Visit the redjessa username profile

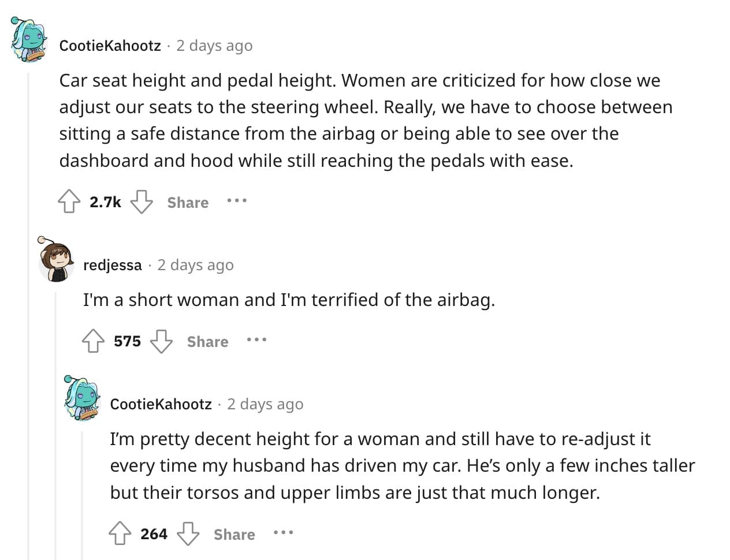click(x=113, y=265)
